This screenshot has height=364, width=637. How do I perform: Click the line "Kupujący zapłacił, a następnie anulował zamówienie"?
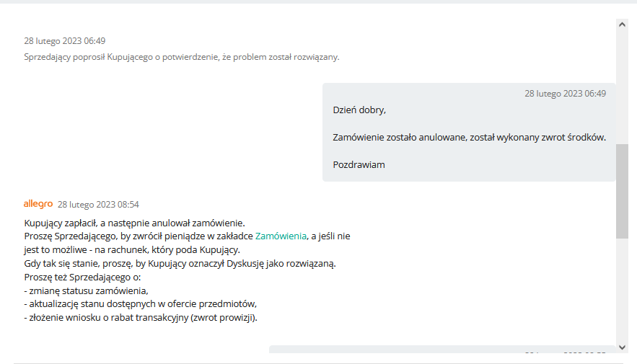tap(134, 222)
